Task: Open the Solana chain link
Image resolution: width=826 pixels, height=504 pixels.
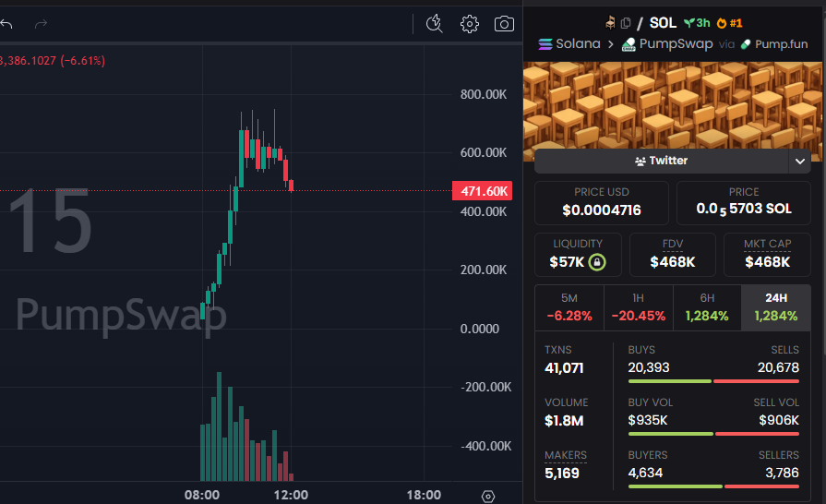Action: (579, 43)
